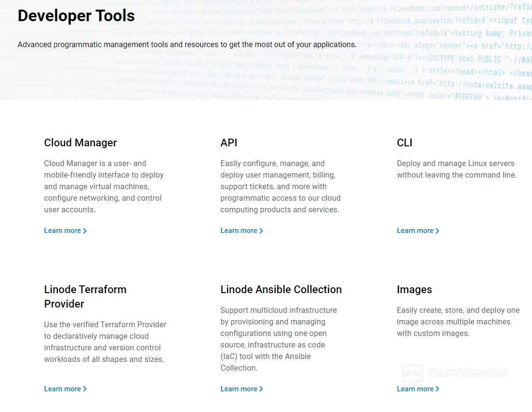The height and width of the screenshot is (412, 532).
Task: Open the Images Learn more link
Action: [418, 389]
